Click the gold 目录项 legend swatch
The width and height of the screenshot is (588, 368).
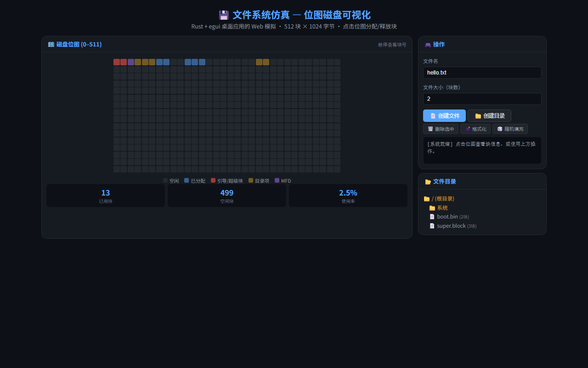pyautogui.click(x=251, y=181)
